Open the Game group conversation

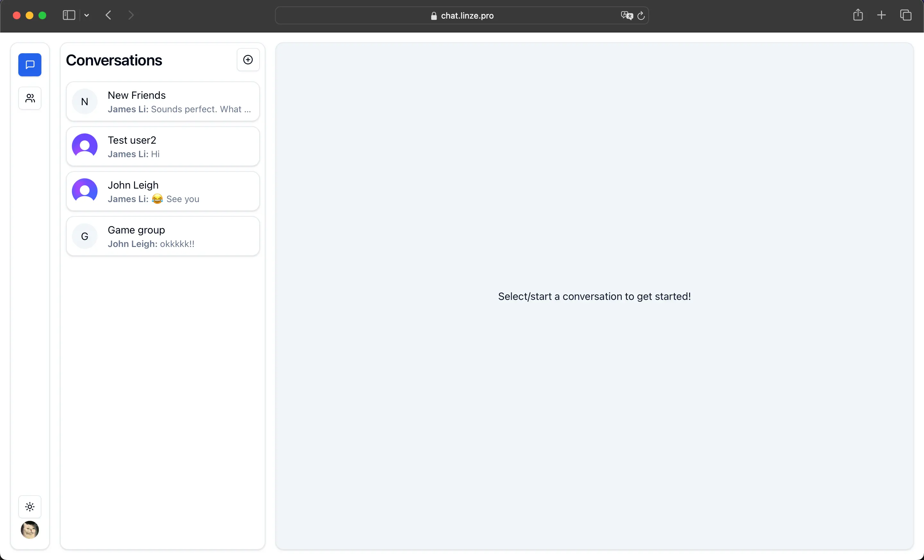point(163,236)
